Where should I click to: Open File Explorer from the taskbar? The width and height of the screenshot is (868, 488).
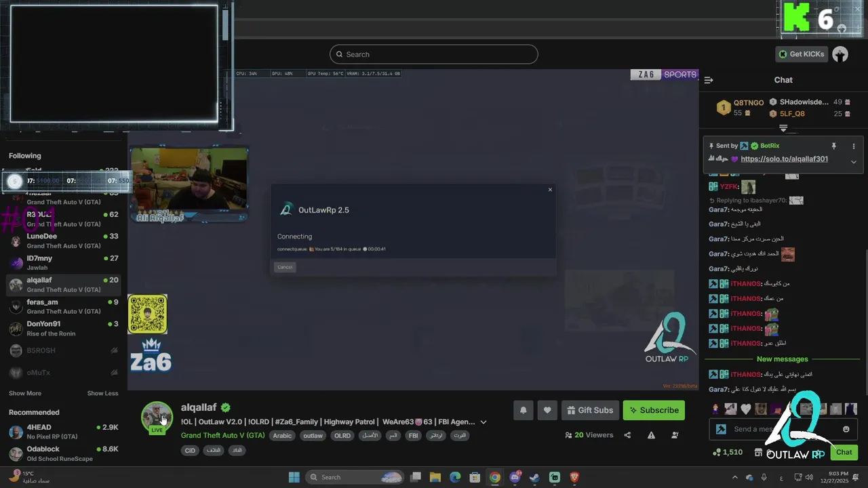pyautogui.click(x=435, y=477)
